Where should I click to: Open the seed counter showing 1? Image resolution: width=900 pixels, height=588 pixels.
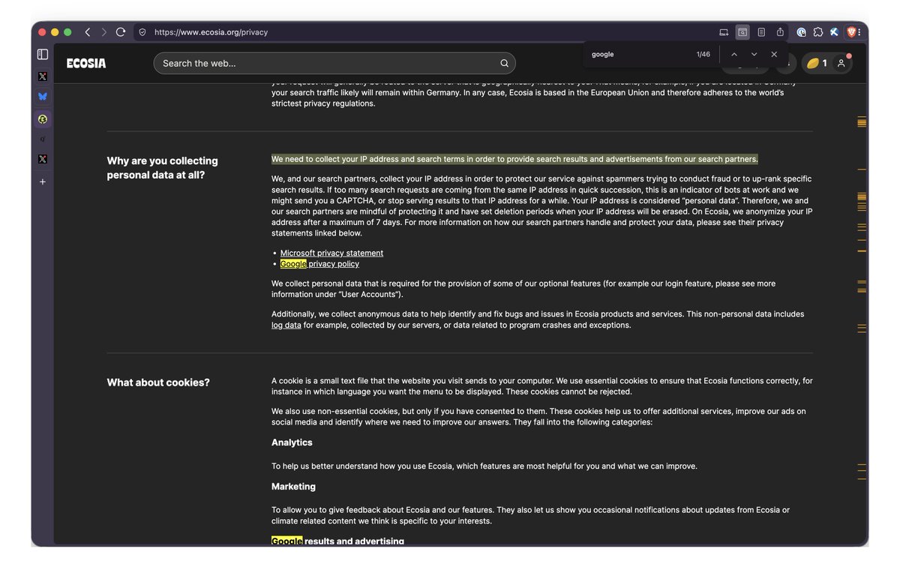tap(816, 63)
